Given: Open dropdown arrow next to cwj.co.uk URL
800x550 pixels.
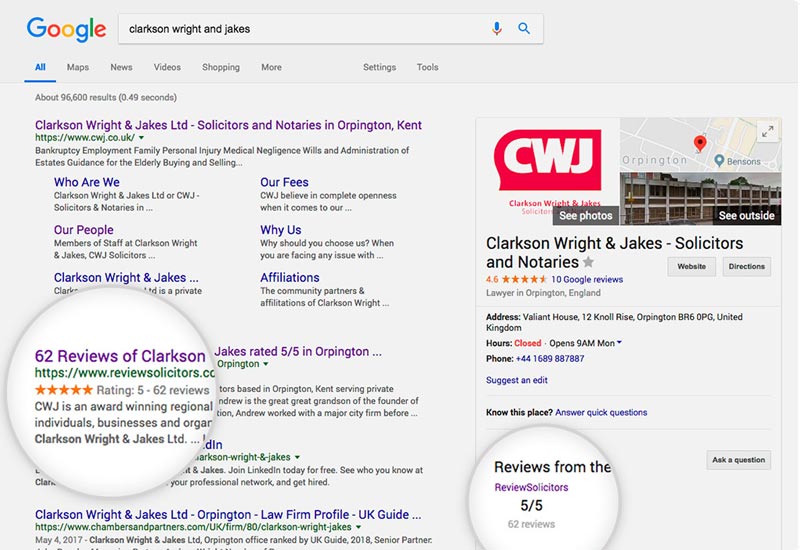Looking at the screenshot, I should coord(141,138).
